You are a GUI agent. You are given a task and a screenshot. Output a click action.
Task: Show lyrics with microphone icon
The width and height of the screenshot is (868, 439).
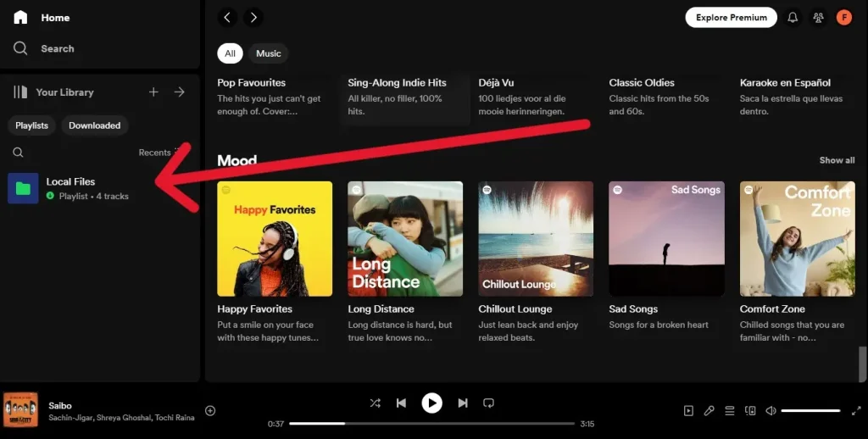coord(709,411)
